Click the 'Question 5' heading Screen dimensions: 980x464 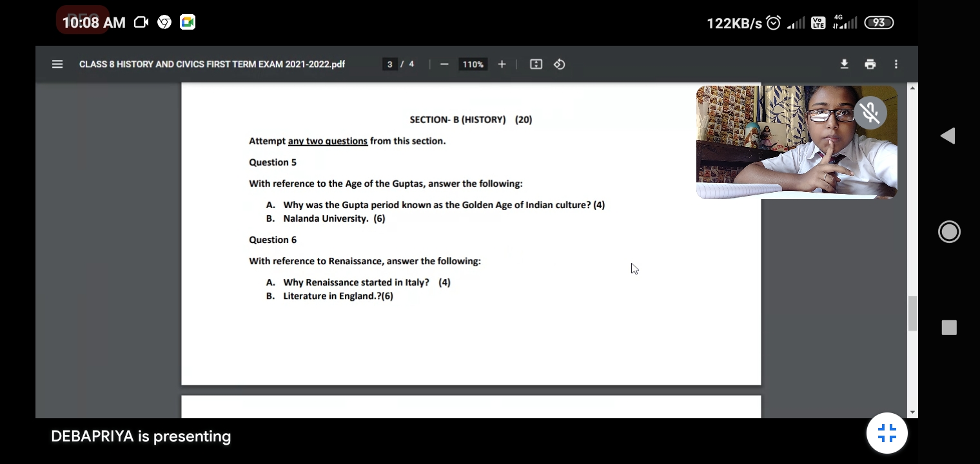click(x=273, y=162)
